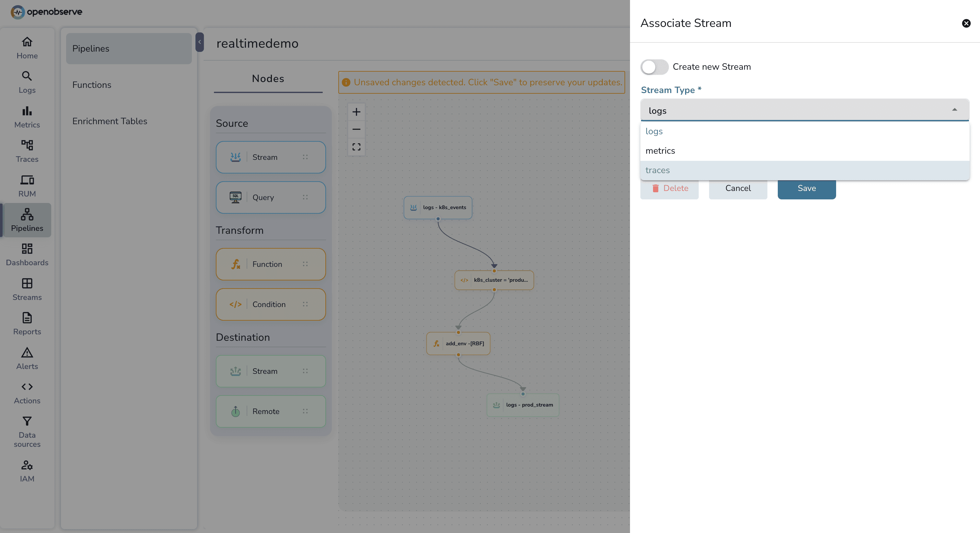980x533 pixels.
Task: Open Dashboards from the left sidebar
Action: [x=27, y=254]
